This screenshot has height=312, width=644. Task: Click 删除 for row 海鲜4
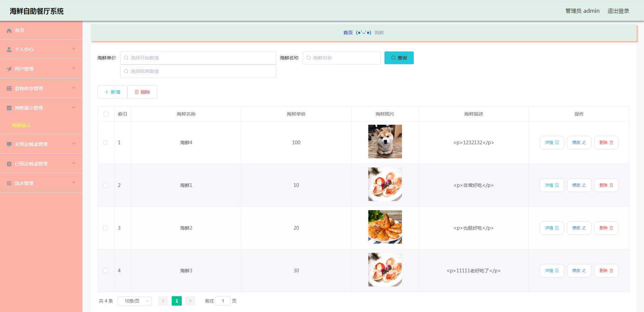pos(606,143)
